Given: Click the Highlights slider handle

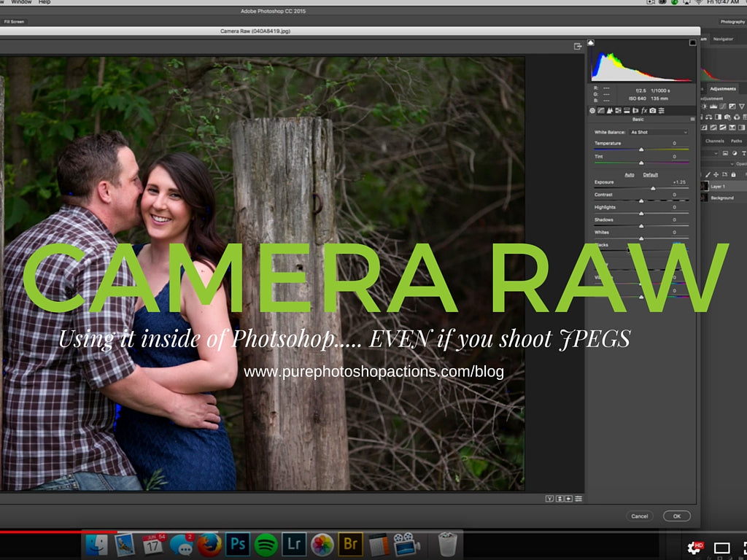Looking at the screenshot, I should point(641,214).
